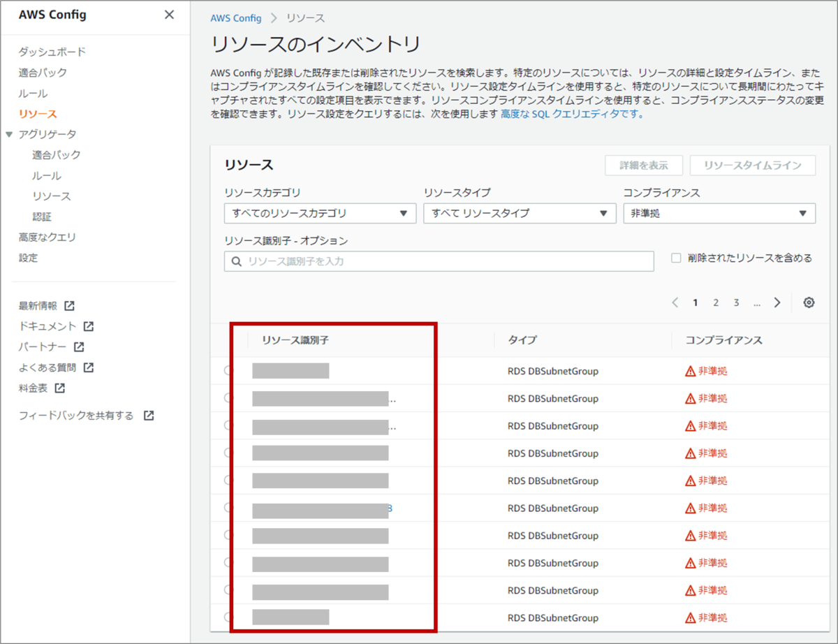Open リソースタイプ dropdown

click(520, 214)
